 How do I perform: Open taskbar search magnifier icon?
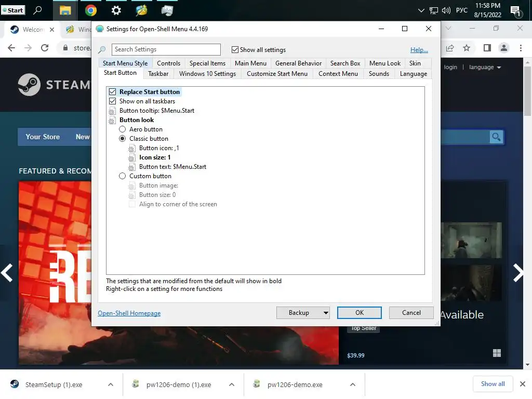point(37,10)
